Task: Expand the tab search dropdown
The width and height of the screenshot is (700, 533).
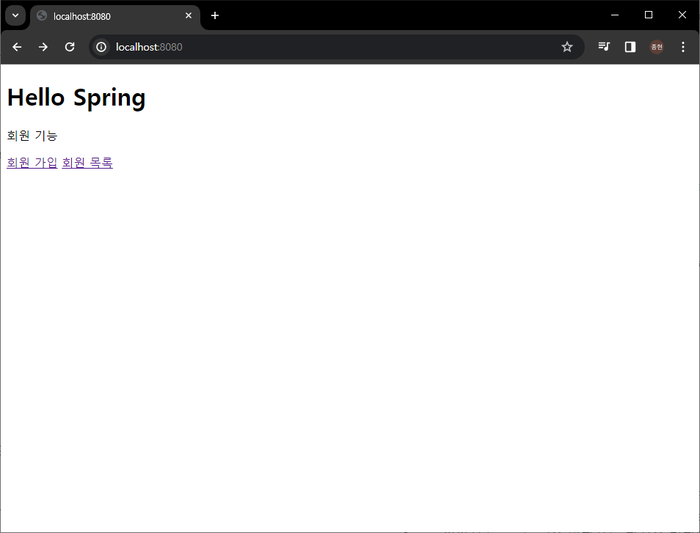Action: coord(15,16)
